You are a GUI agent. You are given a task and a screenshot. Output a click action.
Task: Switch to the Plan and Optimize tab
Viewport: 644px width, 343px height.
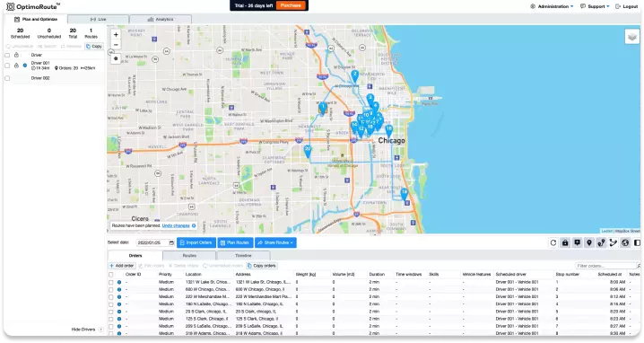(x=35, y=20)
